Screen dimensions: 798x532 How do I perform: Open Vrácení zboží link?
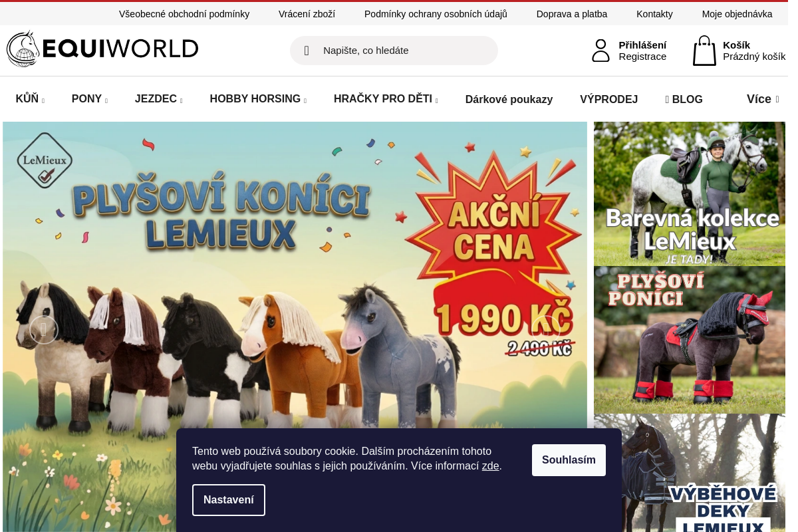[307, 14]
